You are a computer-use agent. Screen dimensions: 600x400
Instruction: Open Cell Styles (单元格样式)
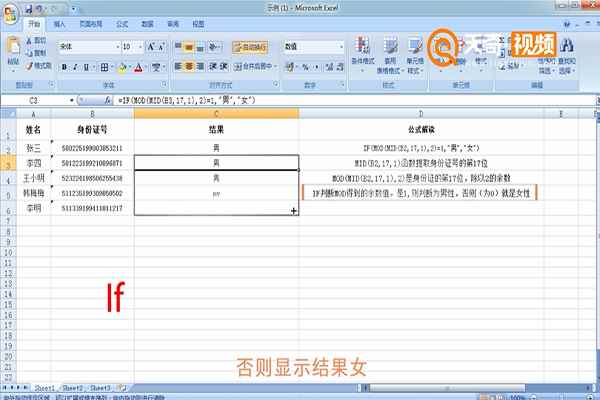(x=414, y=55)
